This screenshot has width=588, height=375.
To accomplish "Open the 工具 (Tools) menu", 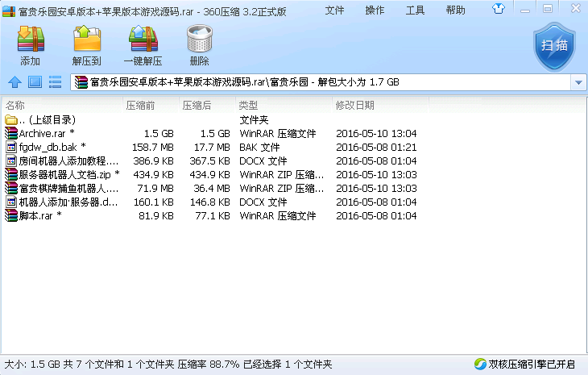I will 415,10.
